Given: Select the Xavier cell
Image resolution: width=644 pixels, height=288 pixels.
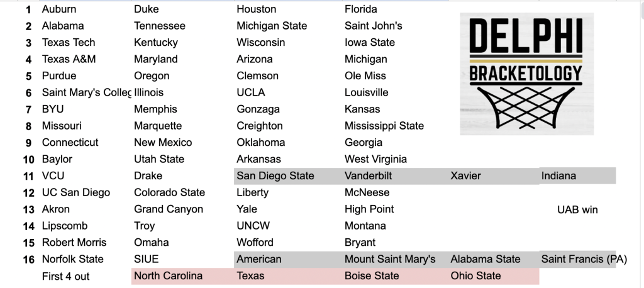Looking at the screenshot, I should pos(493,176).
